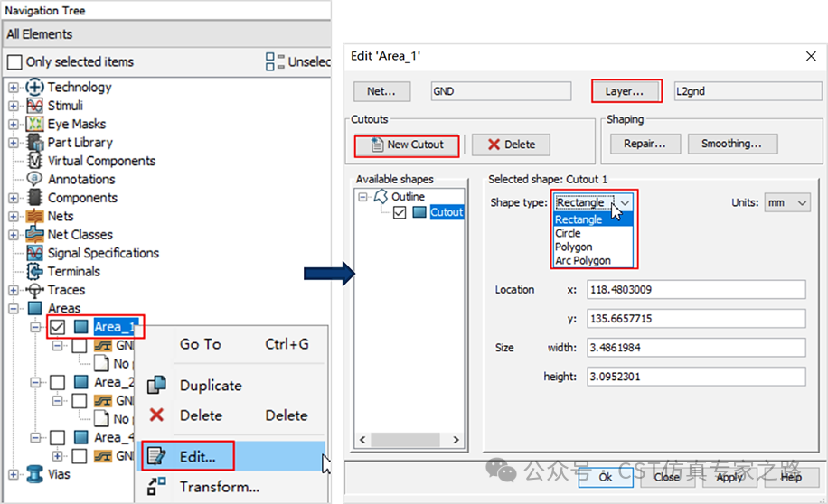Click the Terminals icon
The height and width of the screenshot is (504, 828).
34,271
